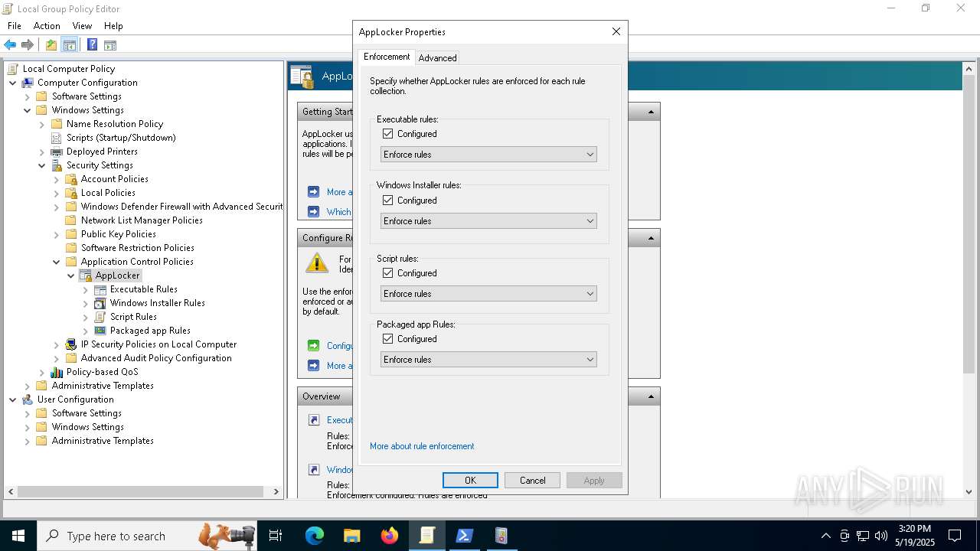
Task: Select the AppLocker tree icon
Action: tap(85, 275)
